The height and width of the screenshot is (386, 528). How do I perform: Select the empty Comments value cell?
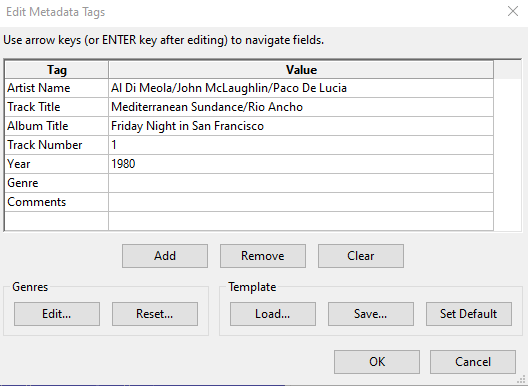pyautogui.click(x=301, y=202)
